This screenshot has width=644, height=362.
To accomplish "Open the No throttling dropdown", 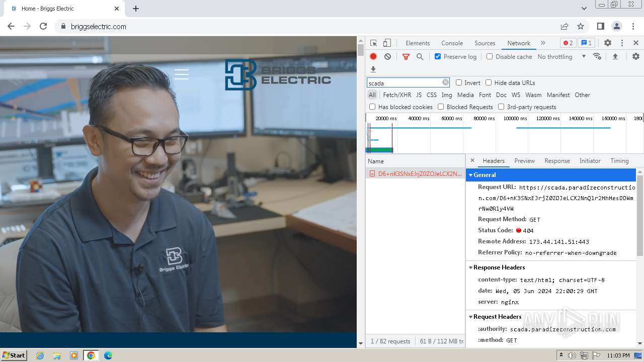I will (x=561, y=57).
